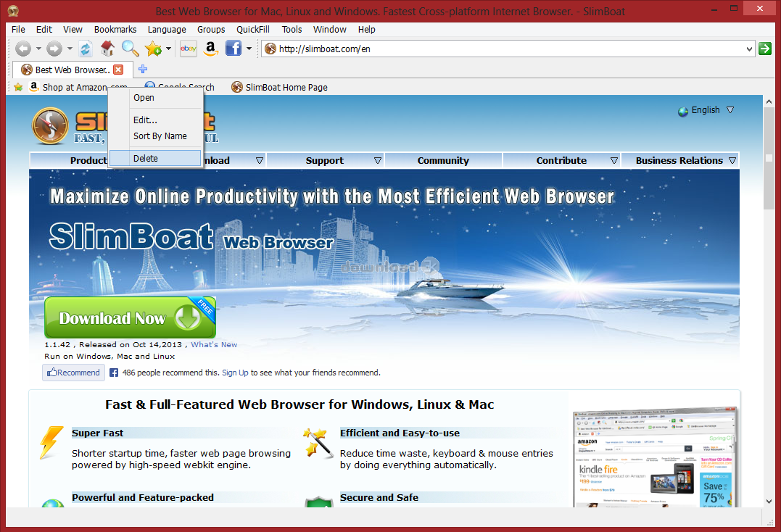The width and height of the screenshot is (781, 532).
Task: Click the Amazon browser screenshot thumbnail
Action: [656, 458]
